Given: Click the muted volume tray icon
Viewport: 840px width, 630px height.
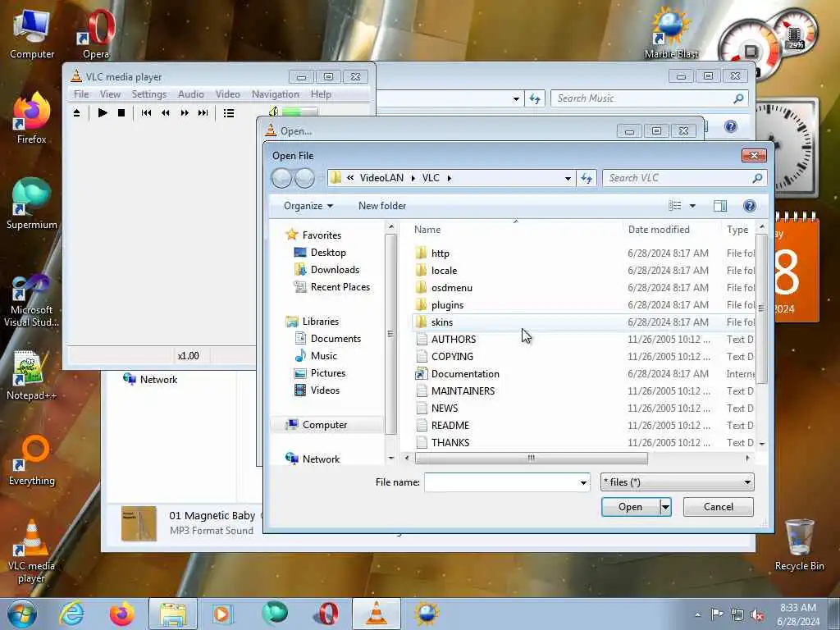Looking at the screenshot, I should tap(757, 615).
